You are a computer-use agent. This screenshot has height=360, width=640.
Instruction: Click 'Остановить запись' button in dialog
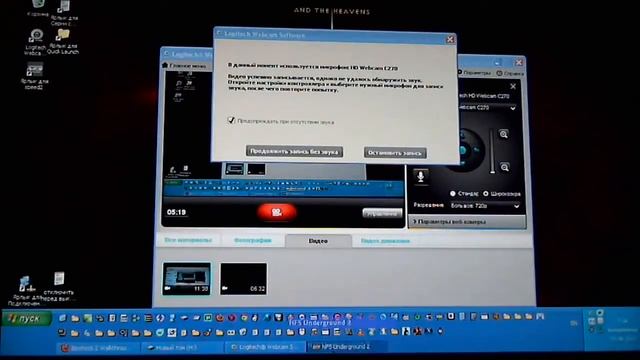[x=395, y=153]
